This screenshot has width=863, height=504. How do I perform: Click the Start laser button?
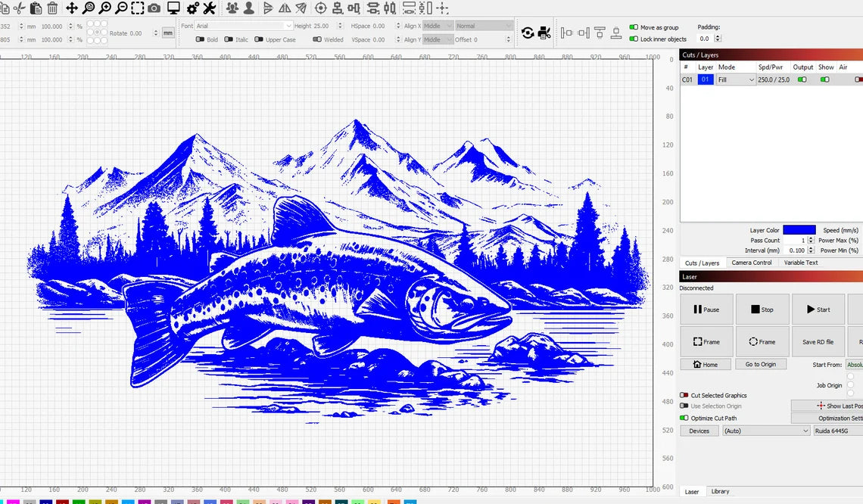point(818,310)
